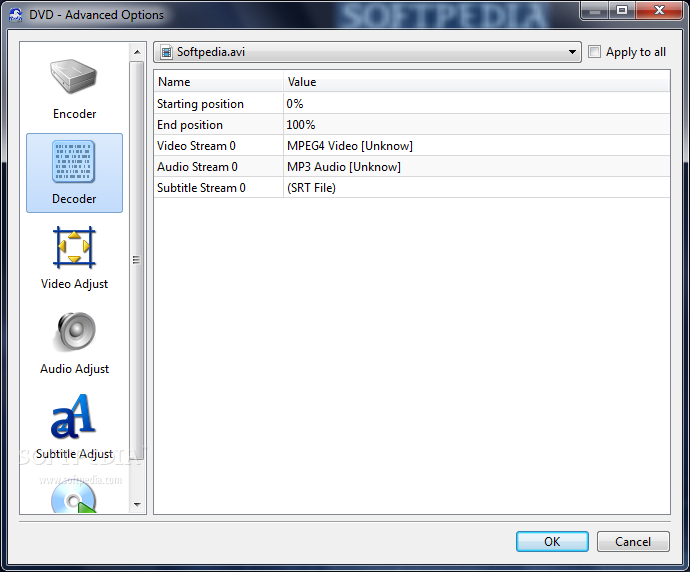
Task: Click the sidebar scroll up arrow
Action: [137, 52]
